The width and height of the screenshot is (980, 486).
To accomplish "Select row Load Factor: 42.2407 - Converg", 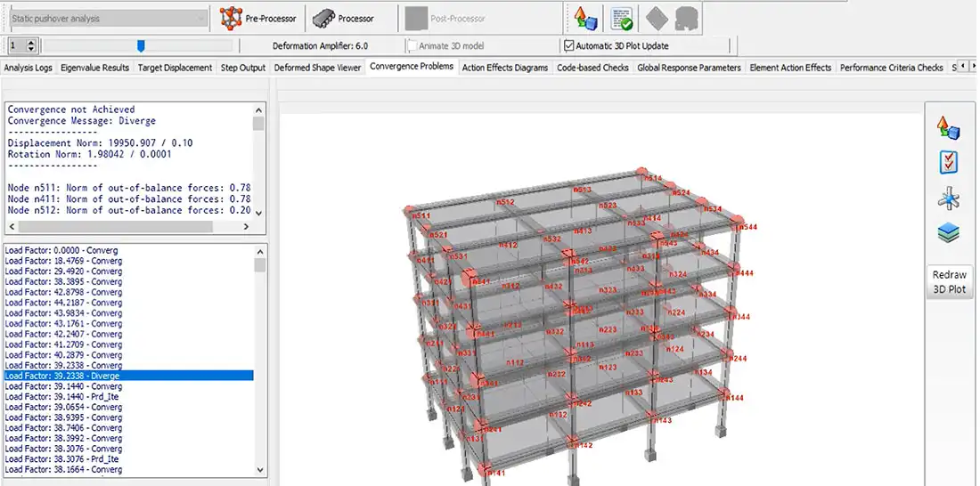I will pos(128,334).
